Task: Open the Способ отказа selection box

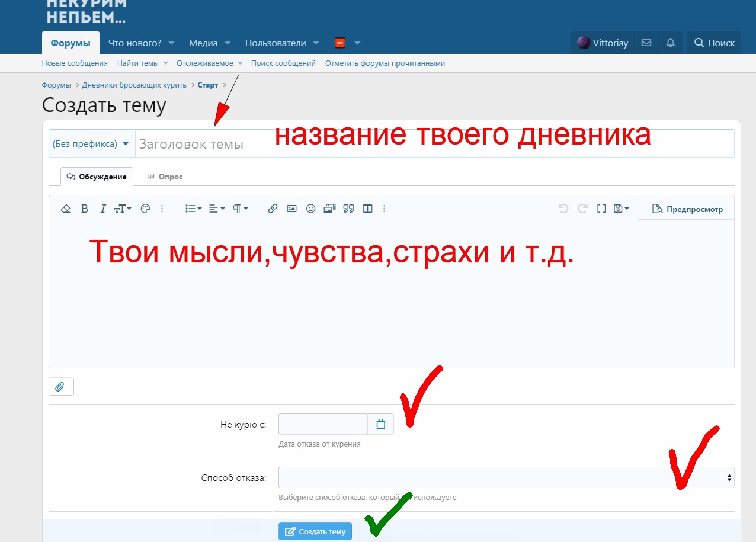Action: 505,477
